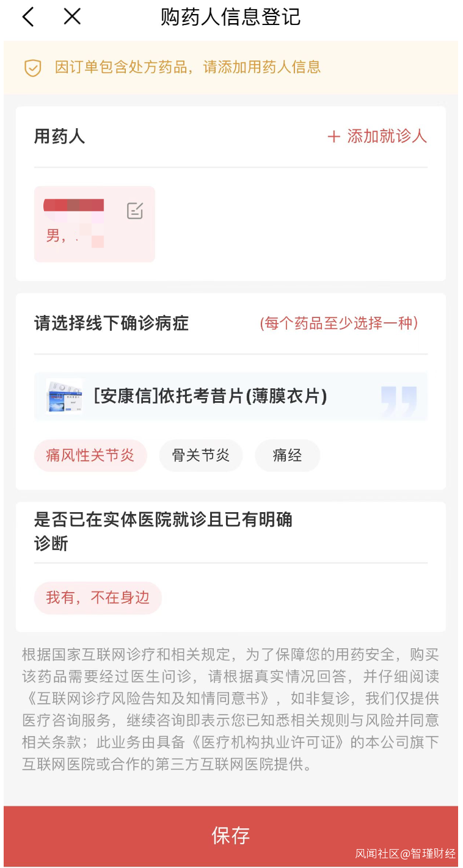463x868 pixels.
Task: Tap the back arrow icon
Action: click(28, 17)
